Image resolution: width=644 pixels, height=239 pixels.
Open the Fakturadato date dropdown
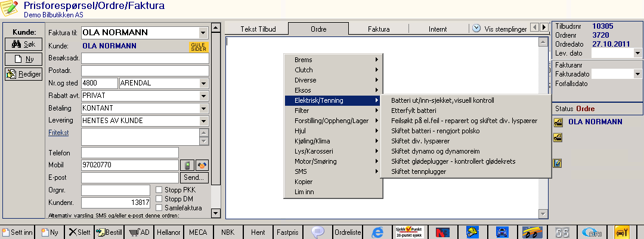click(x=638, y=74)
